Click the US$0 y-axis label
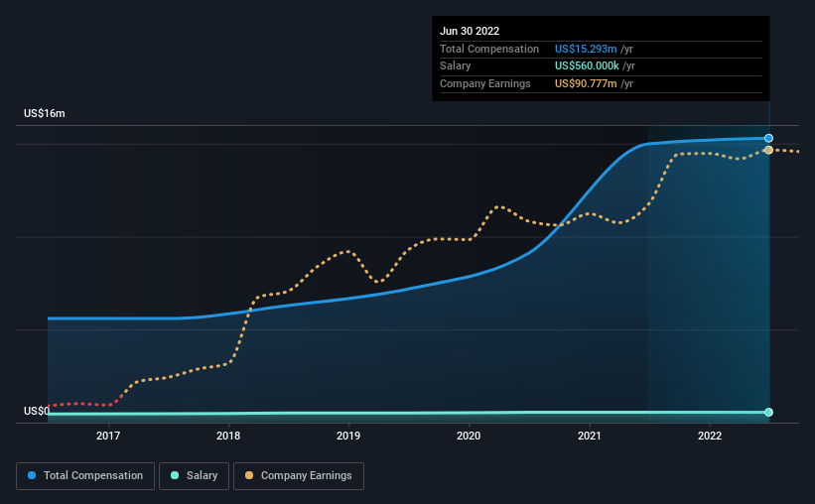Screen dimensions: 815x504 (37, 411)
